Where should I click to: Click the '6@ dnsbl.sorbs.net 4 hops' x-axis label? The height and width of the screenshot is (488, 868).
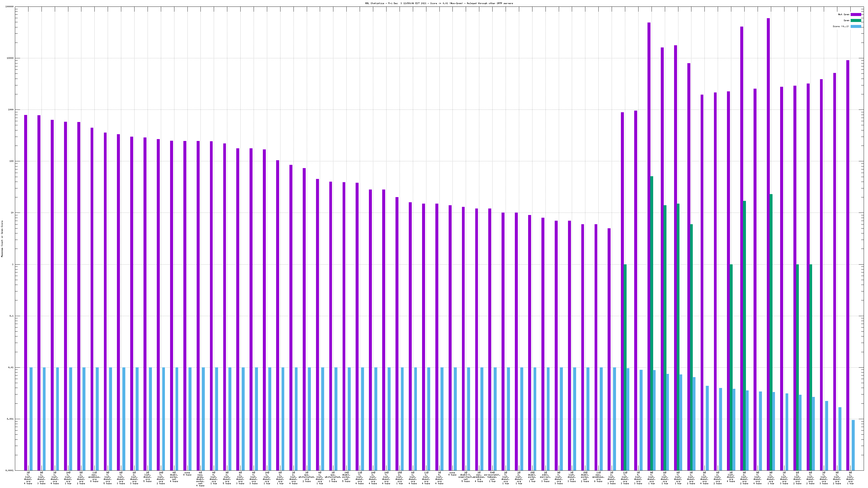pos(174,477)
